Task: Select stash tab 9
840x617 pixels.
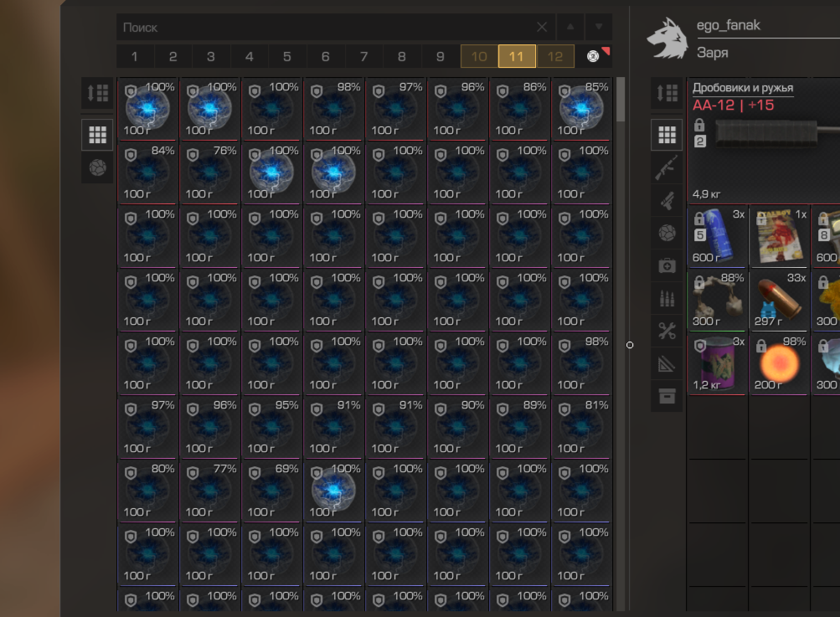Action: tap(441, 56)
